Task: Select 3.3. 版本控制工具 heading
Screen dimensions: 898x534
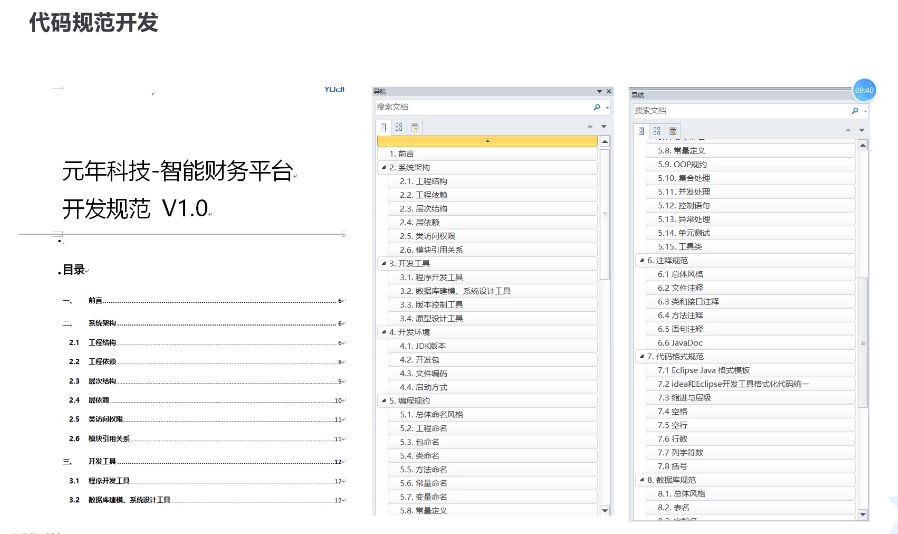Action: click(x=493, y=305)
